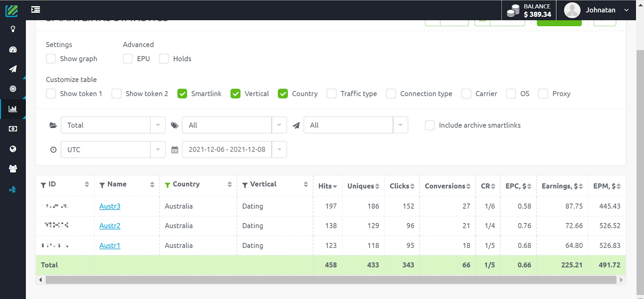Viewport: 644px width, 299px height.
Task: Sort by Hits column header
Action: 328,186
